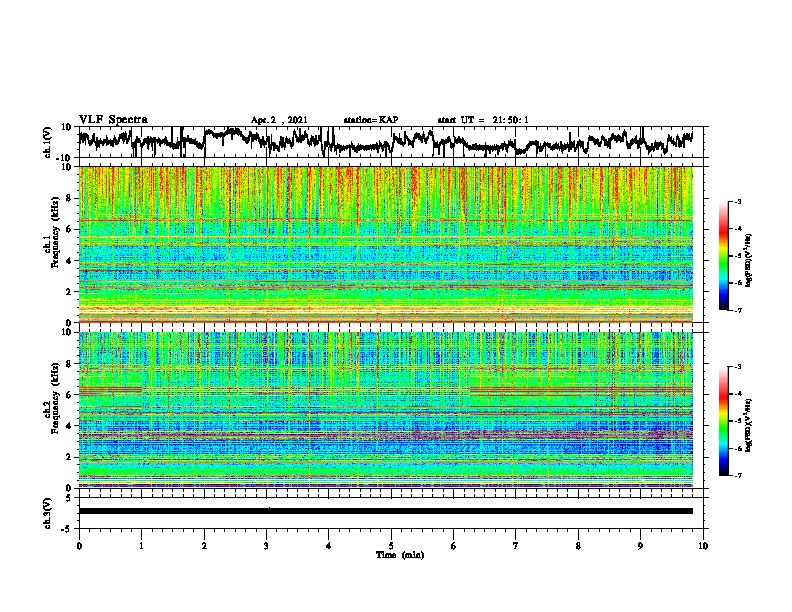Click the "ch.1(V)" waveform axis label
The height and width of the screenshot is (612, 792).
tap(48, 142)
